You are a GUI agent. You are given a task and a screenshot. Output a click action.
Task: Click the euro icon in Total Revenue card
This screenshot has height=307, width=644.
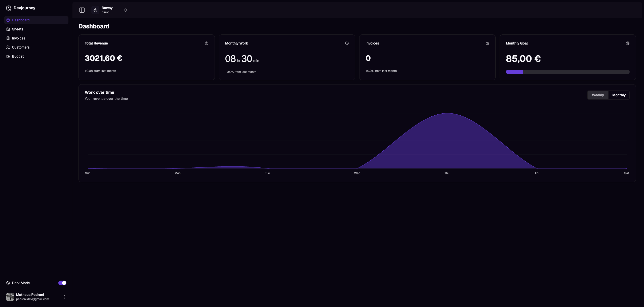coord(207,43)
